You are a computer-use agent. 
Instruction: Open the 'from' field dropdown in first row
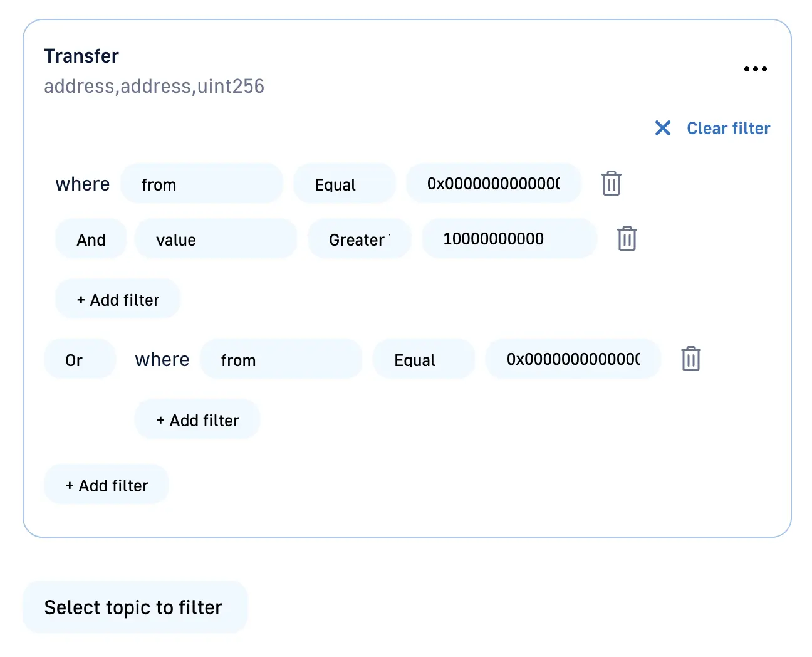201,184
